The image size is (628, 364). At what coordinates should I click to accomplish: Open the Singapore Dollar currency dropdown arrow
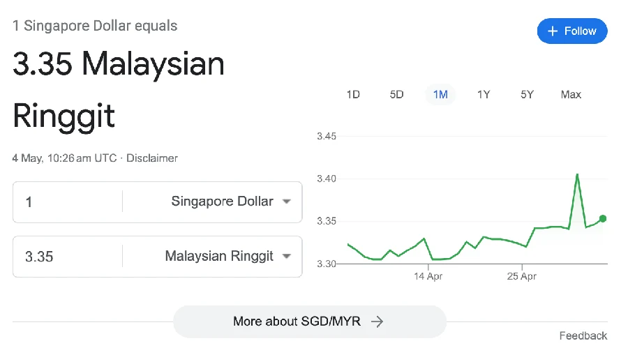[286, 201]
